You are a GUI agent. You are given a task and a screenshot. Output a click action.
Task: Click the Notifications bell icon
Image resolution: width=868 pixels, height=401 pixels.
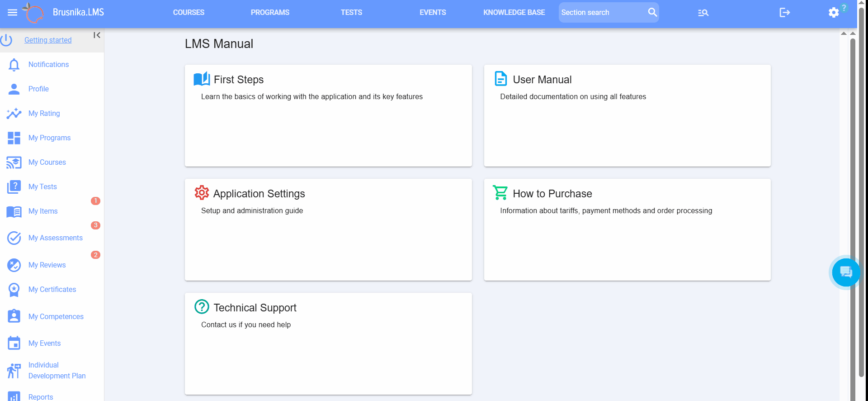point(14,65)
